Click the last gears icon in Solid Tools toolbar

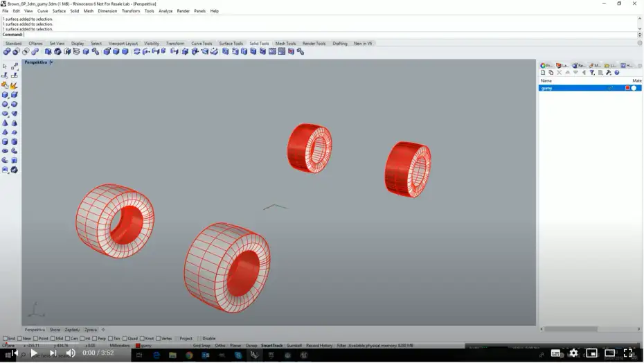click(x=301, y=51)
